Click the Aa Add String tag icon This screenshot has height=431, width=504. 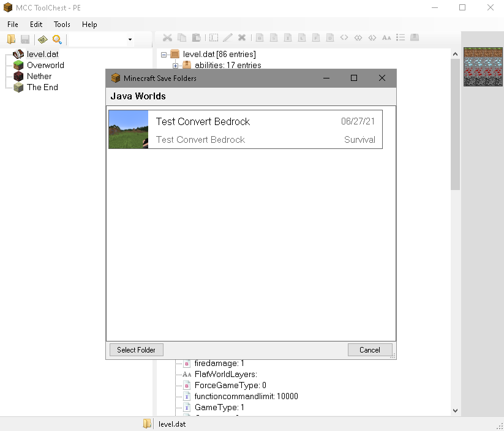386,37
